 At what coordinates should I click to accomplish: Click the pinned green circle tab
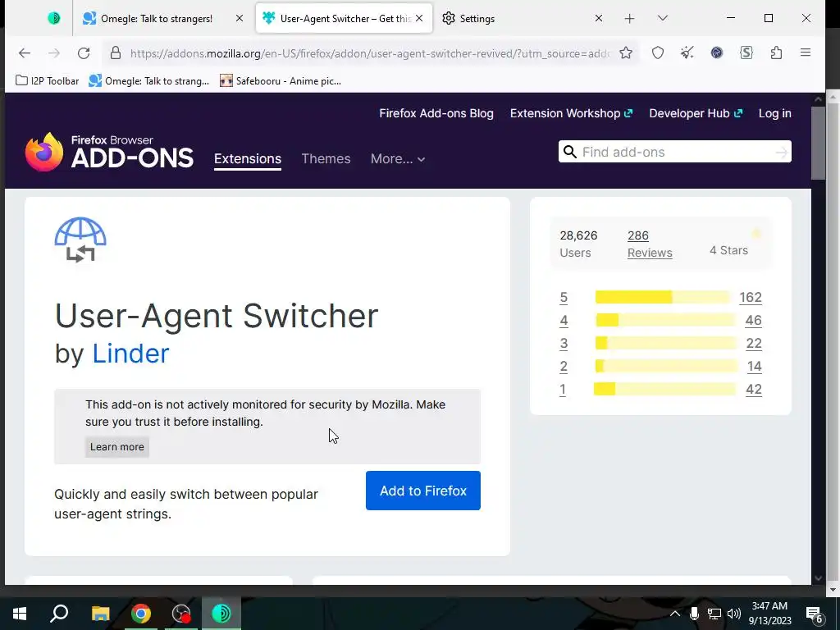point(53,18)
